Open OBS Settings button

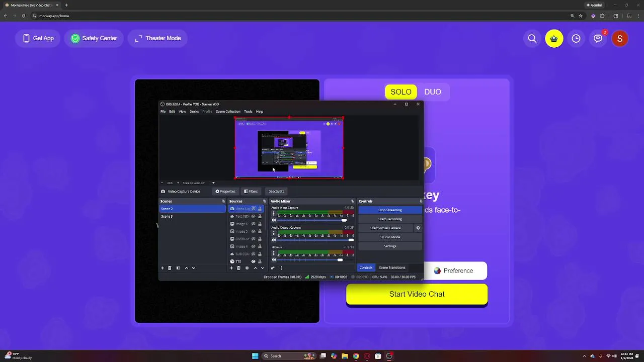(390, 246)
